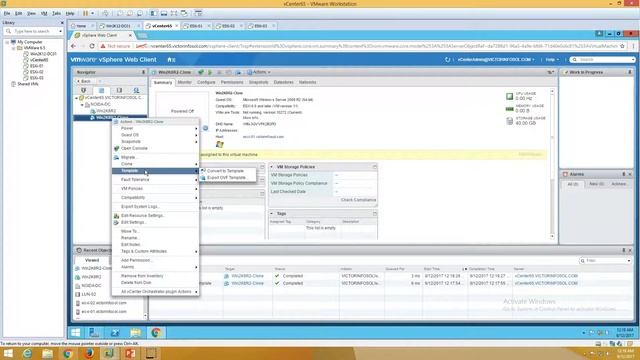Click the Workstation full screen icon

pos(174,13)
